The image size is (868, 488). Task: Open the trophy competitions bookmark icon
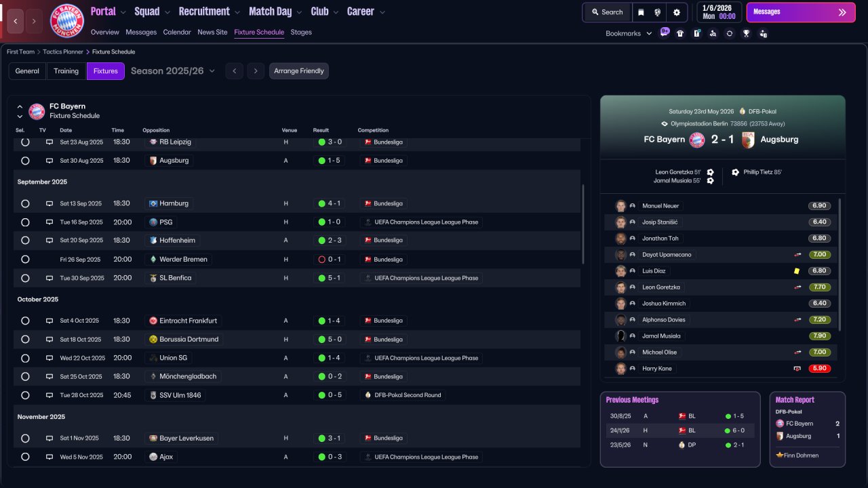click(x=747, y=33)
